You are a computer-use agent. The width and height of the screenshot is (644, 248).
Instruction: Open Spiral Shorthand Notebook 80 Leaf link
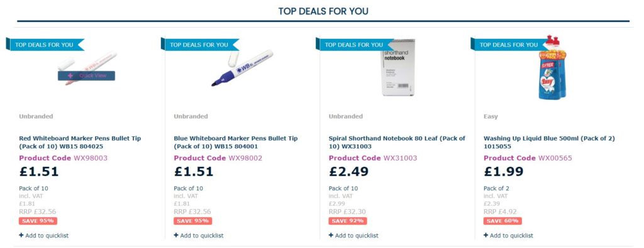tap(397, 143)
